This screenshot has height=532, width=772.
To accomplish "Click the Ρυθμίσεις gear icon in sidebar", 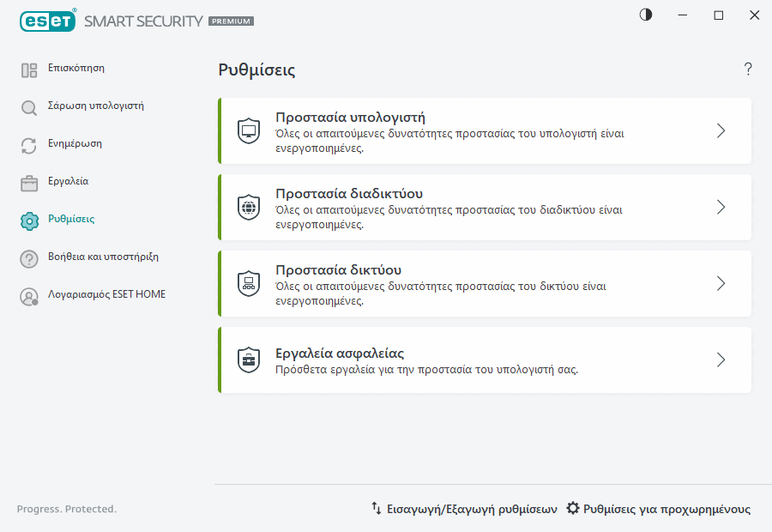I will 28,219.
